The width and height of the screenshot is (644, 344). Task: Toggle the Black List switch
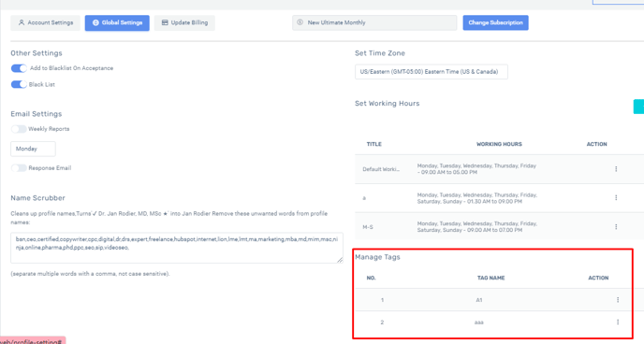click(x=19, y=84)
